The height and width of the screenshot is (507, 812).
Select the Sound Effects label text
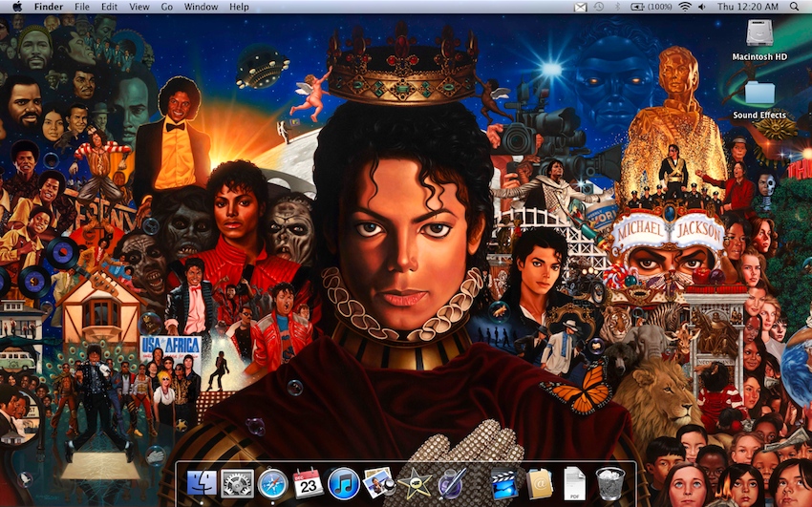coord(759,115)
